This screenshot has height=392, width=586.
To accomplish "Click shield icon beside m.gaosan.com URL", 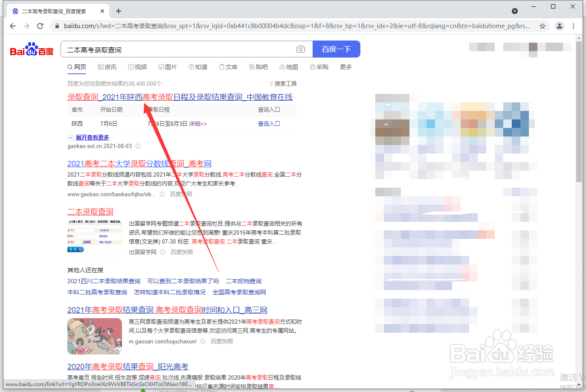I will [203, 341].
